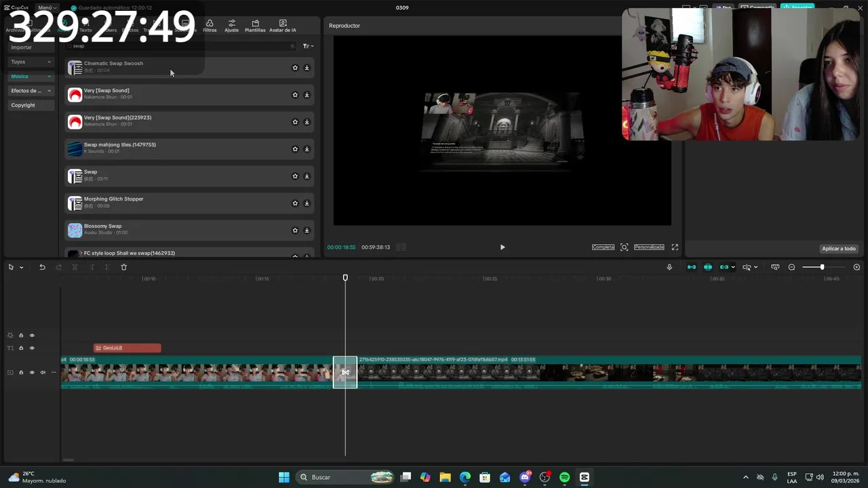Open the Windows Start menu
This screenshot has width=868, height=488.
(x=284, y=477)
